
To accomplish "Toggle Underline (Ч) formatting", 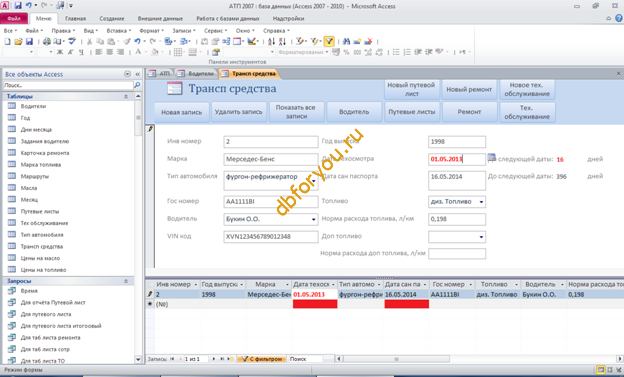I will click(x=81, y=52).
